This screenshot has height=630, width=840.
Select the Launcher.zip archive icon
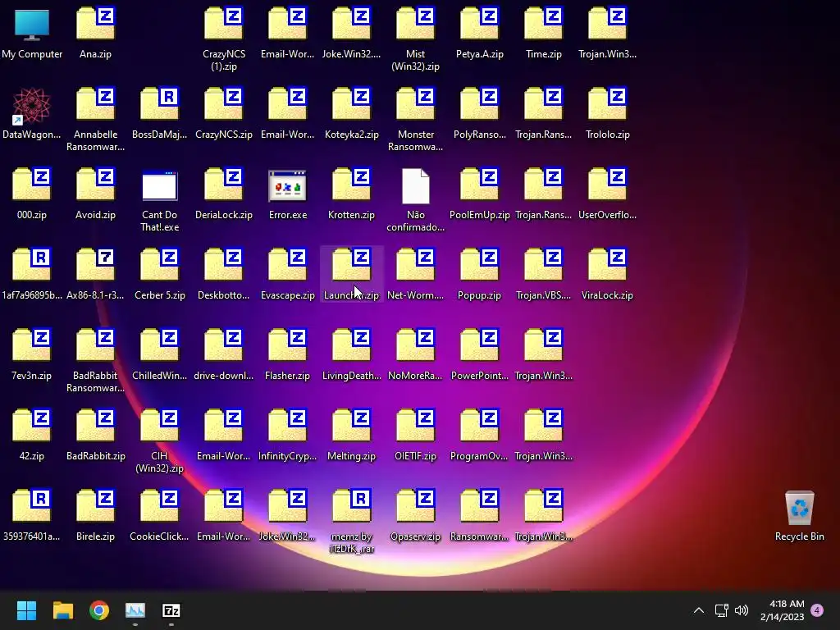(x=351, y=265)
